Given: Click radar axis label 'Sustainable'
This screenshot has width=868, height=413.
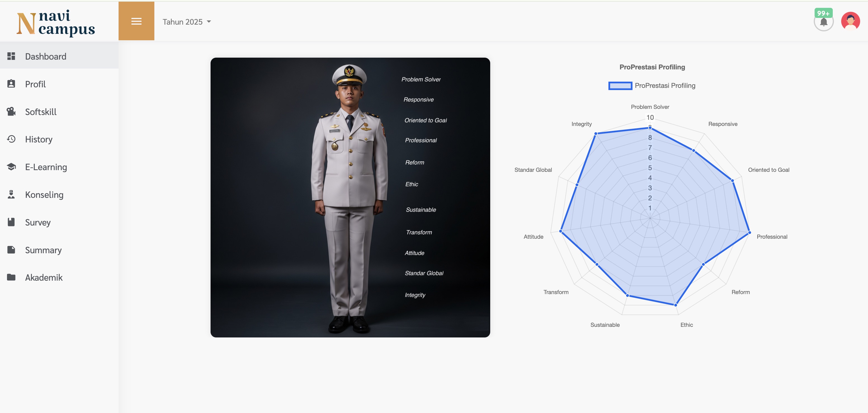Looking at the screenshot, I should pyautogui.click(x=605, y=325).
